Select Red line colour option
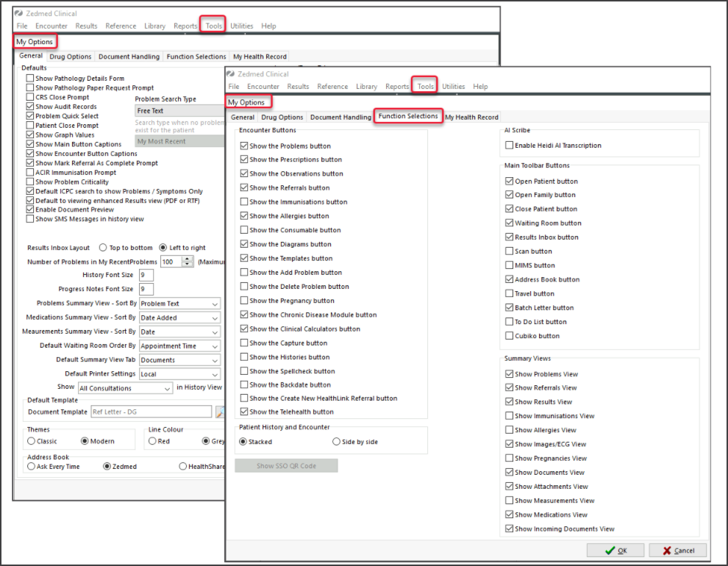The width and height of the screenshot is (728, 566). coord(152,441)
